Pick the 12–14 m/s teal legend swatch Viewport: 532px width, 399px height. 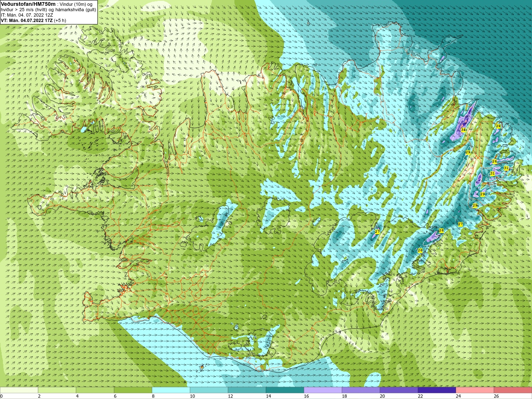tap(247, 390)
